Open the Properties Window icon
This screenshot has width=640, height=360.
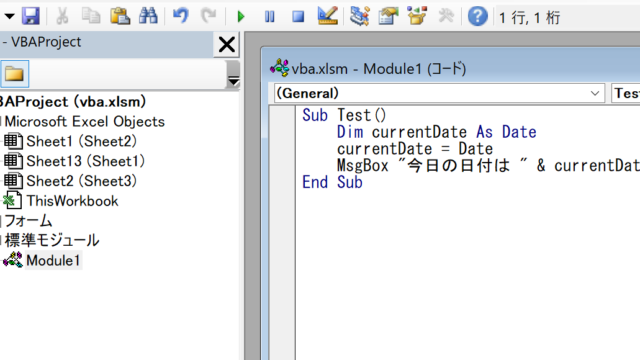pyautogui.click(x=388, y=16)
